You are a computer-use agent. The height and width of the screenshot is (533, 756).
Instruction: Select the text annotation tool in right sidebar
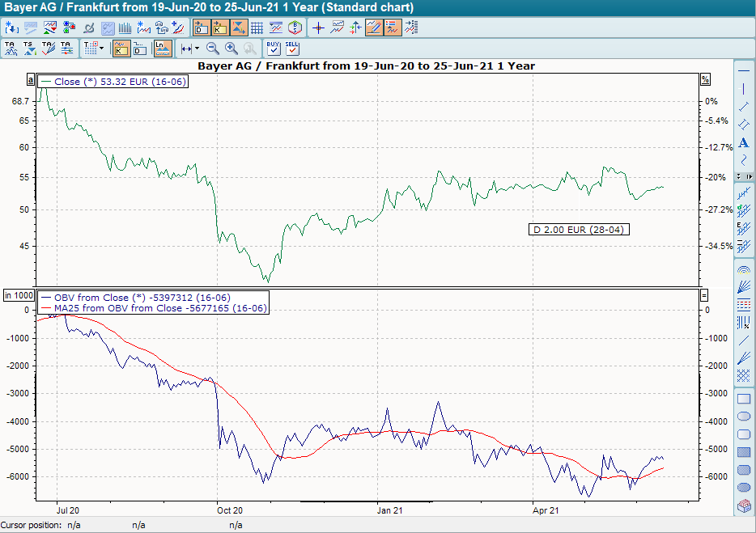pos(744,142)
